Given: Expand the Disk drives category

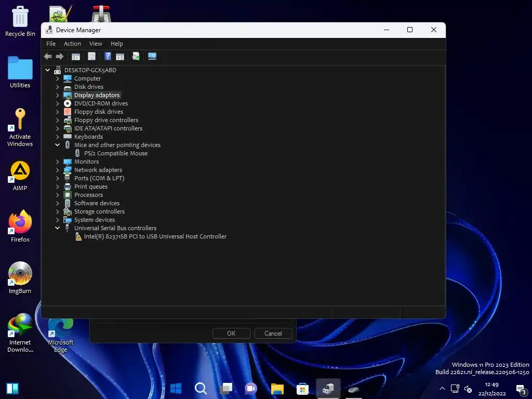Looking at the screenshot, I should point(57,87).
